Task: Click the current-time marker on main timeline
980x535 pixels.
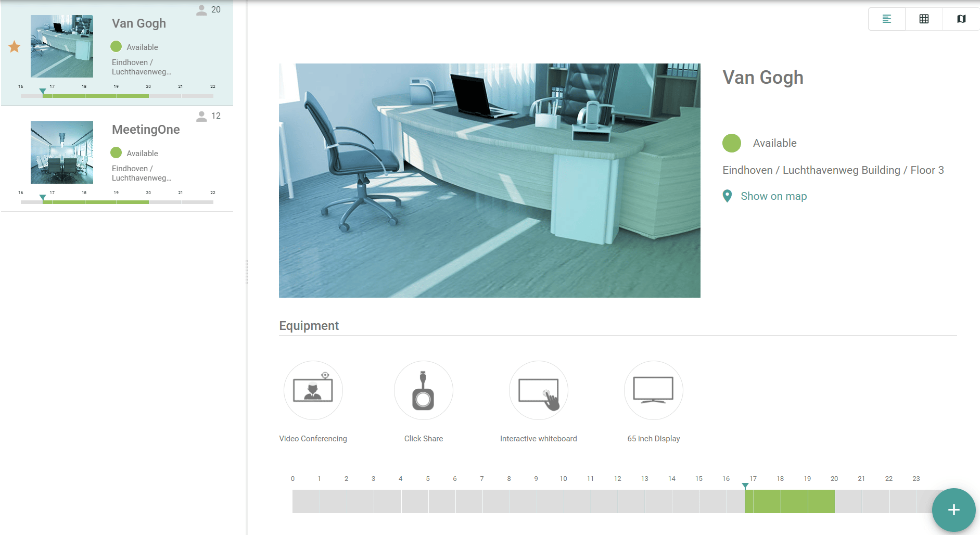Action: click(745, 486)
